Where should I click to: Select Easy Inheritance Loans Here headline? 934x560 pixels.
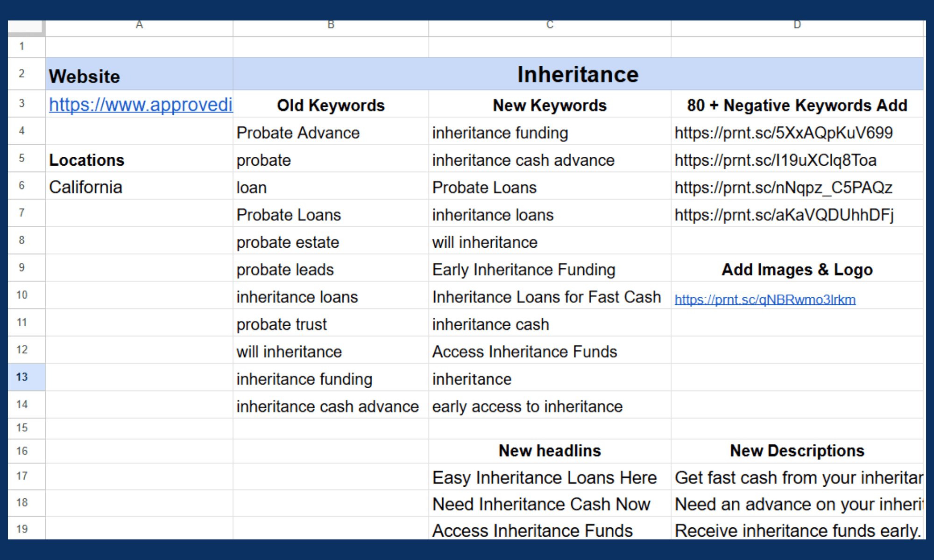(550, 477)
